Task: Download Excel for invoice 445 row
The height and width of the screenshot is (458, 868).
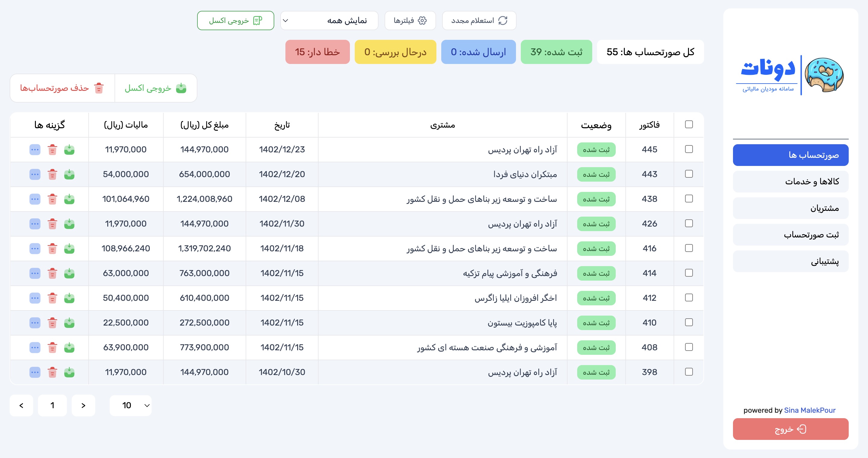Action: [x=69, y=149]
